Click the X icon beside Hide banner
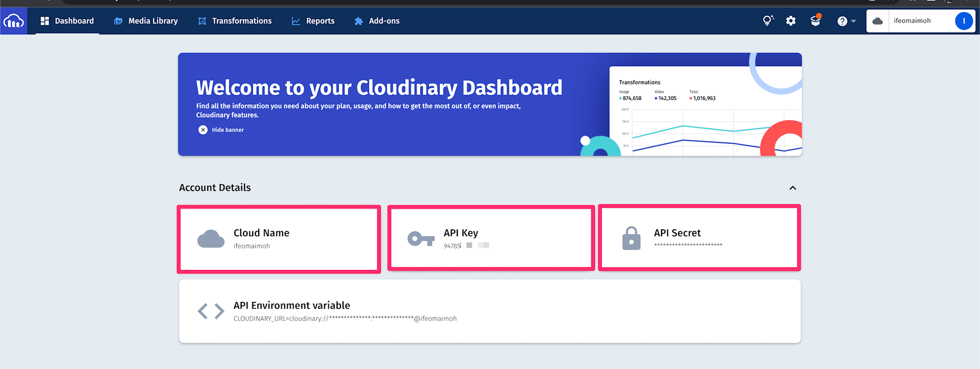This screenshot has width=980, height=369. [x=203, y=130]
